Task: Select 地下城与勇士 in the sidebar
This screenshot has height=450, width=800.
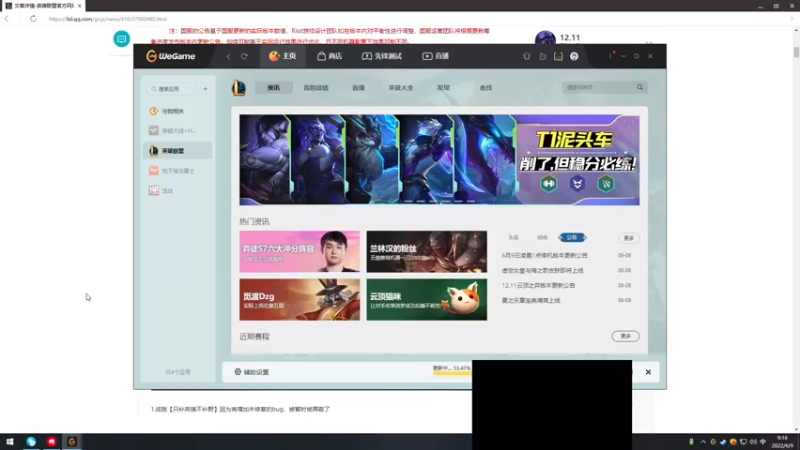Action: tap(178, 171)
